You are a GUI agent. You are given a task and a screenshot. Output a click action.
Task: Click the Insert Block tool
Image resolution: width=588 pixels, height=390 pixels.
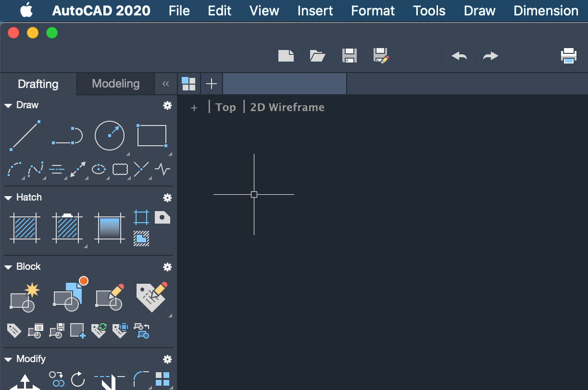coord(70,294)
